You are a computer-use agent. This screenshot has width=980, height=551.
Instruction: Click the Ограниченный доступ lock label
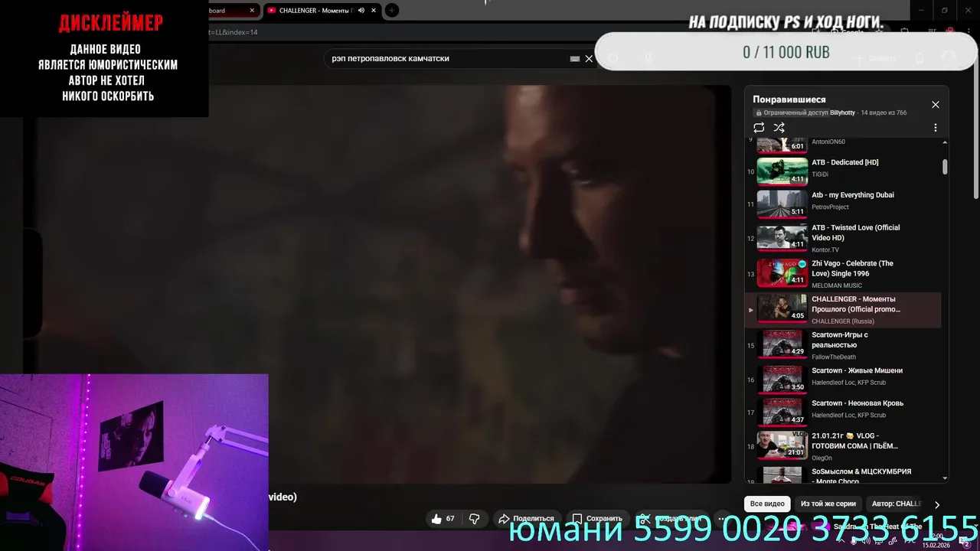coord(790,112)
